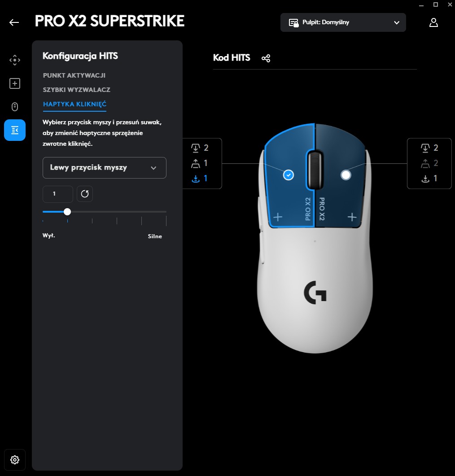The height and width of the screenshot is (476, 455).
Task: Share the Kod HITS code
Action: (266, 58)
